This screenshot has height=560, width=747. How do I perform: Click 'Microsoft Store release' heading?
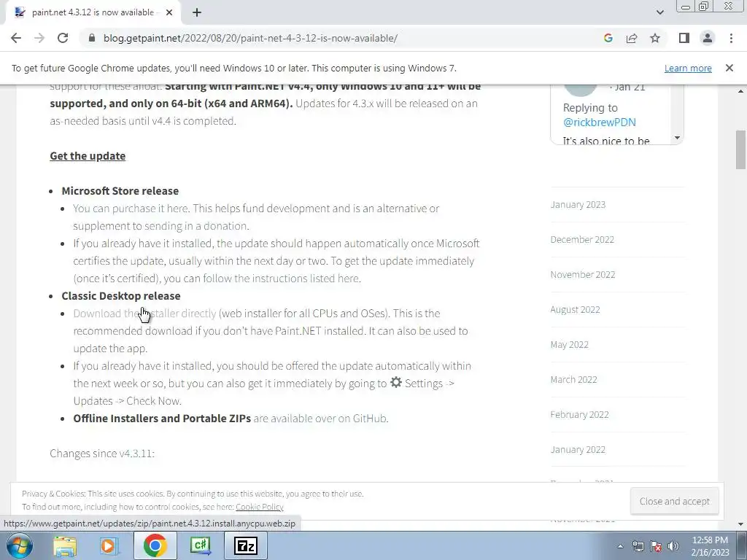pos(120,191)
